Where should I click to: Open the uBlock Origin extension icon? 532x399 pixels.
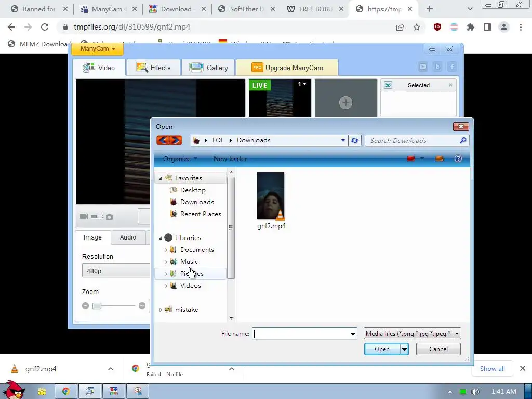pos(437,27)
